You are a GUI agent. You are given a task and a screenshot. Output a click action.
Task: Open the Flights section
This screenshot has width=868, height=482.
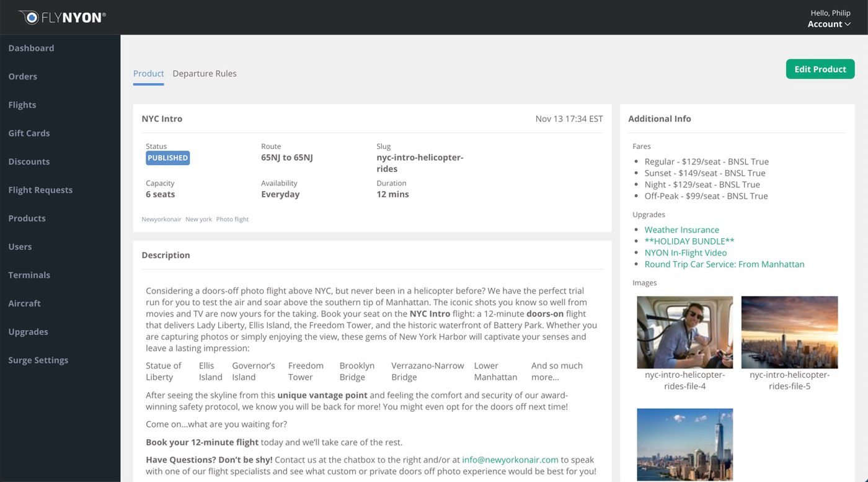coord(22,105)
